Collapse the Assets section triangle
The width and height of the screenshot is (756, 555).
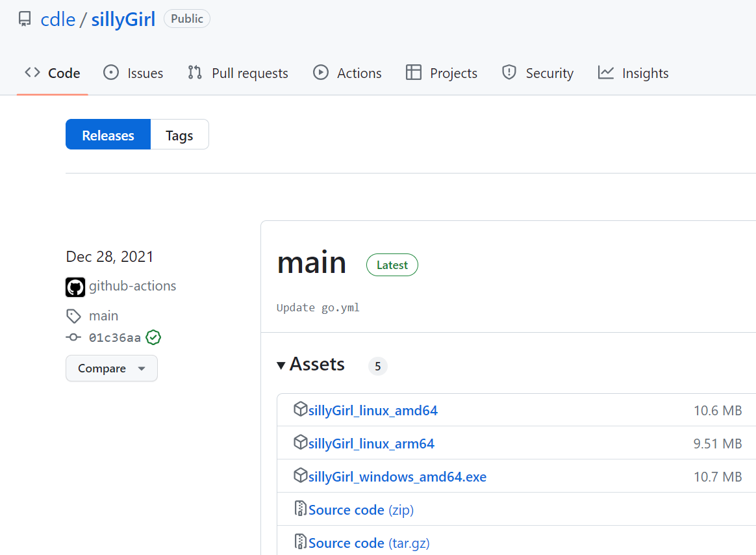point(281,365)
